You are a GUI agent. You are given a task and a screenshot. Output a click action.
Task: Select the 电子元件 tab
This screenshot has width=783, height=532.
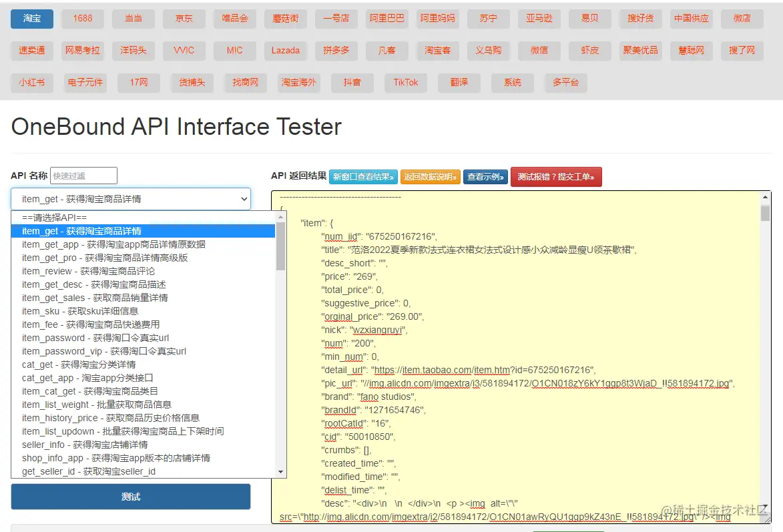tap(85, 82)
